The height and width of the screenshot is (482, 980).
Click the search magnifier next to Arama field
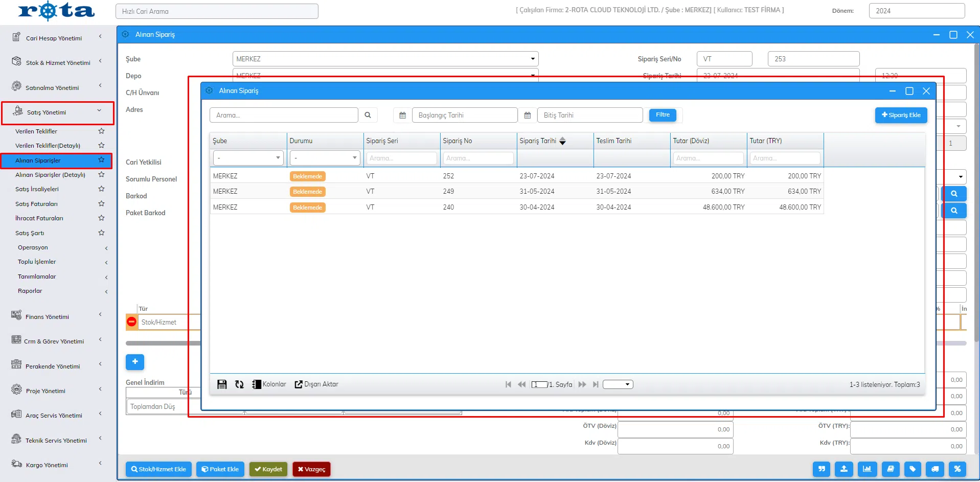tap(368, 115)
